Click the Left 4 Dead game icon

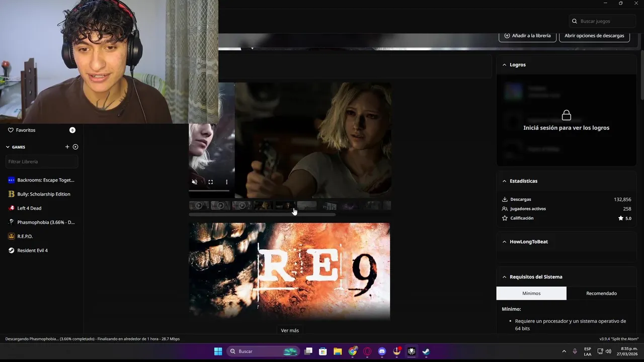coord(12,208)
